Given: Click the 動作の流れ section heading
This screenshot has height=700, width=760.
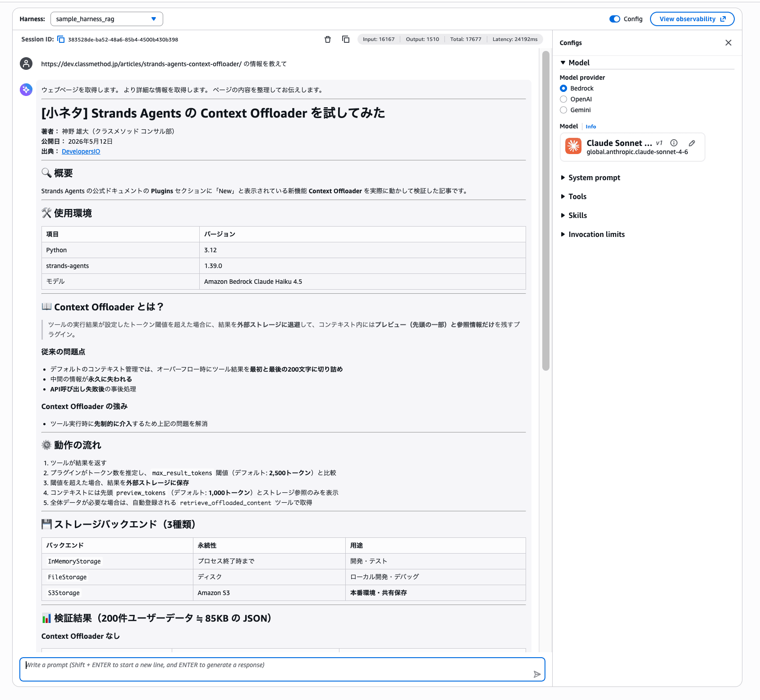Looking at the screenshot, I should (71, 445).
